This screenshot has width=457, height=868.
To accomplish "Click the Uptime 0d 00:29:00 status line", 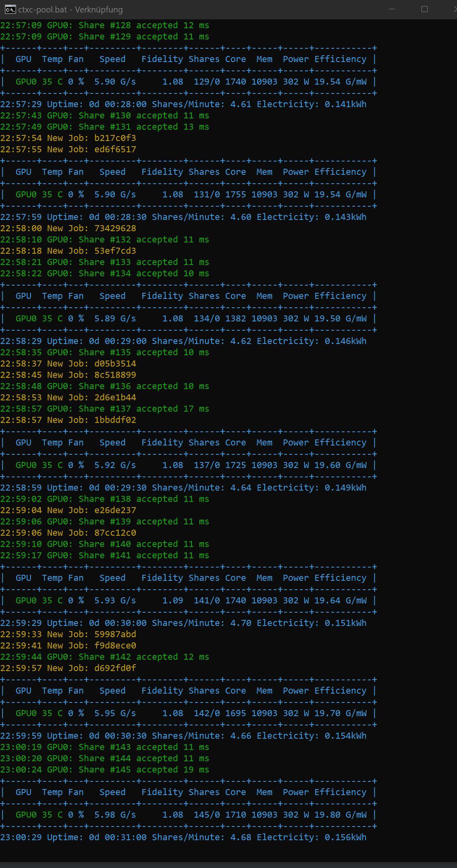I will (x=183, y=341).
